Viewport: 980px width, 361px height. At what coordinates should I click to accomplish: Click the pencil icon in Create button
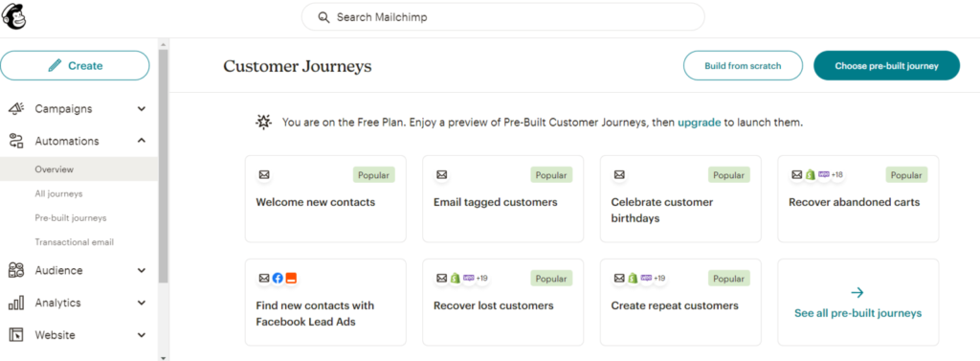point(55,66)
